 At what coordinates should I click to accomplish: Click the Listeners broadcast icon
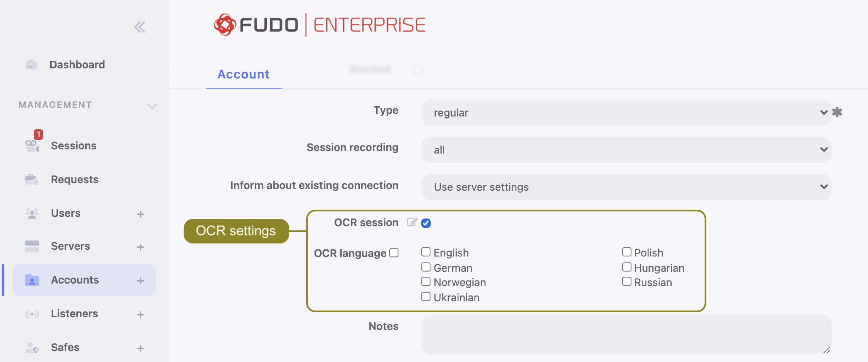(32, 314)
